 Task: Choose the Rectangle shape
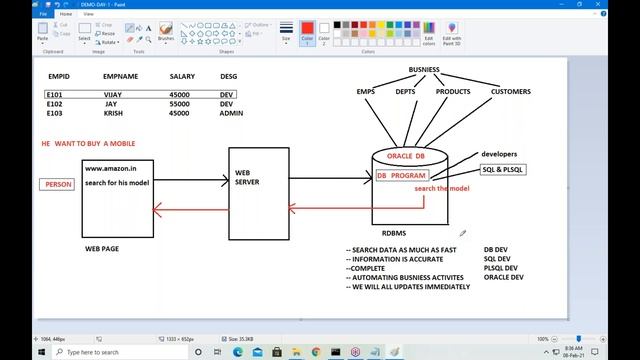pos(208,26)
